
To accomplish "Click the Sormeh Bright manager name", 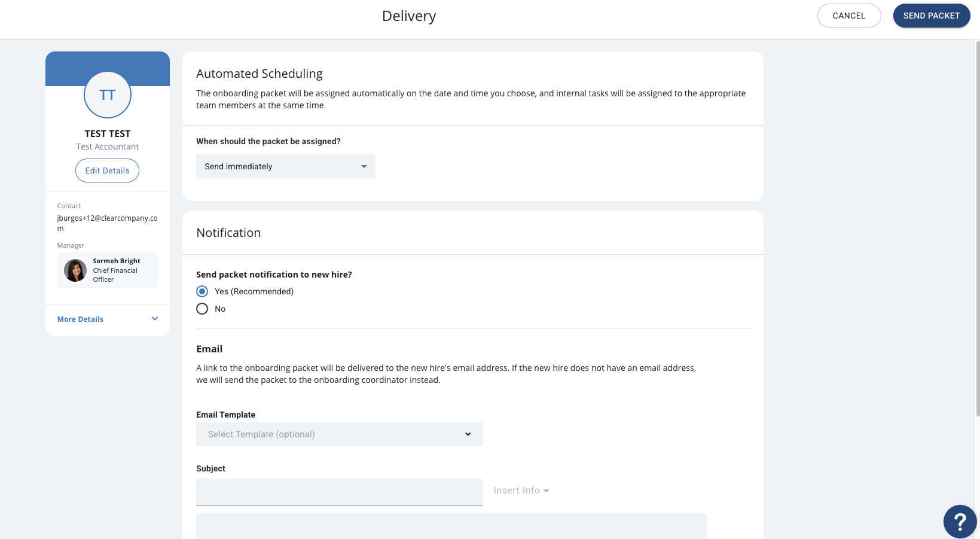I will click(x=117, y=261).
